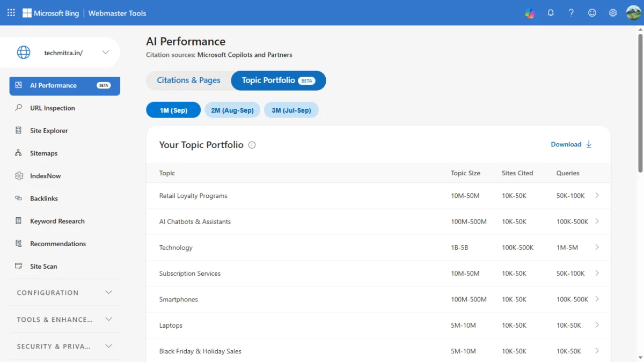The width and height of the screenshot is (644, 362).
Task: Open notifications bell icon
Action: 551,13
